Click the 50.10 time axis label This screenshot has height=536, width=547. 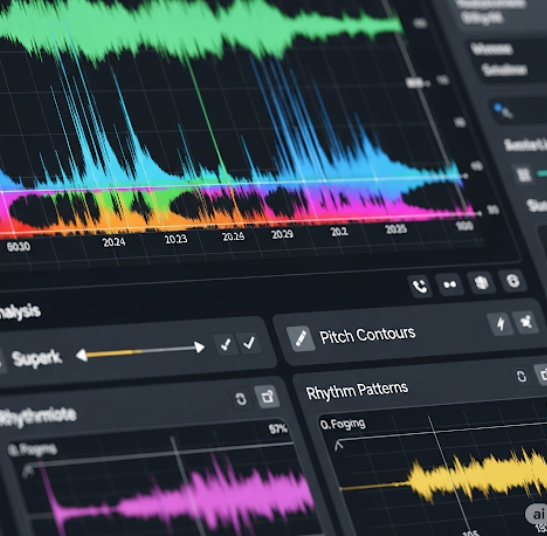[x=18, y=247]
